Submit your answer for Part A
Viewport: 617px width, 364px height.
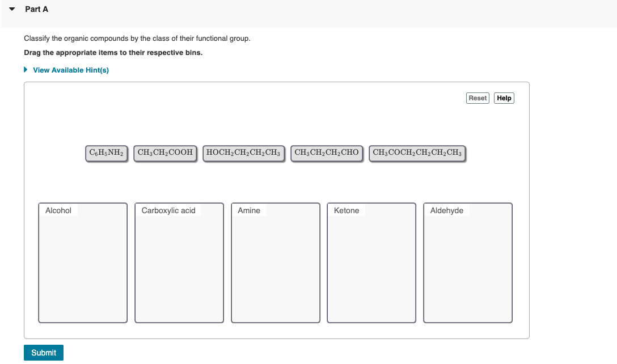pyautogui.click(x=43, y=352)
